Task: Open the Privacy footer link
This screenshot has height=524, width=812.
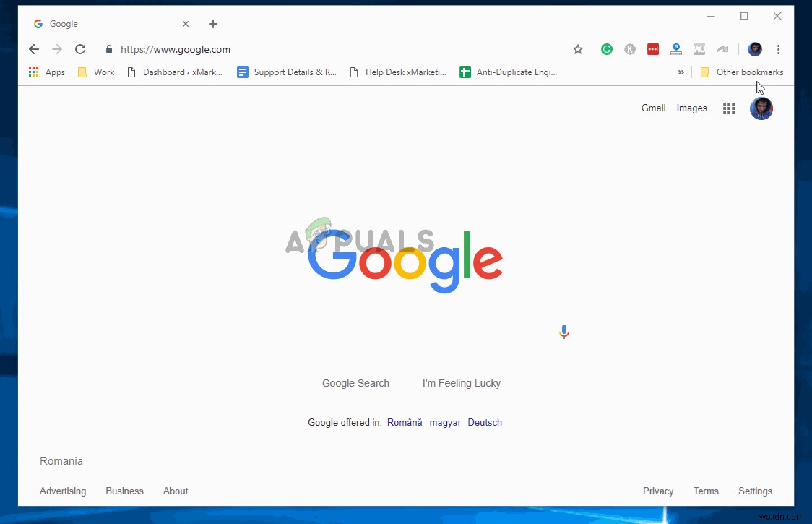Action: coord(658,491)
